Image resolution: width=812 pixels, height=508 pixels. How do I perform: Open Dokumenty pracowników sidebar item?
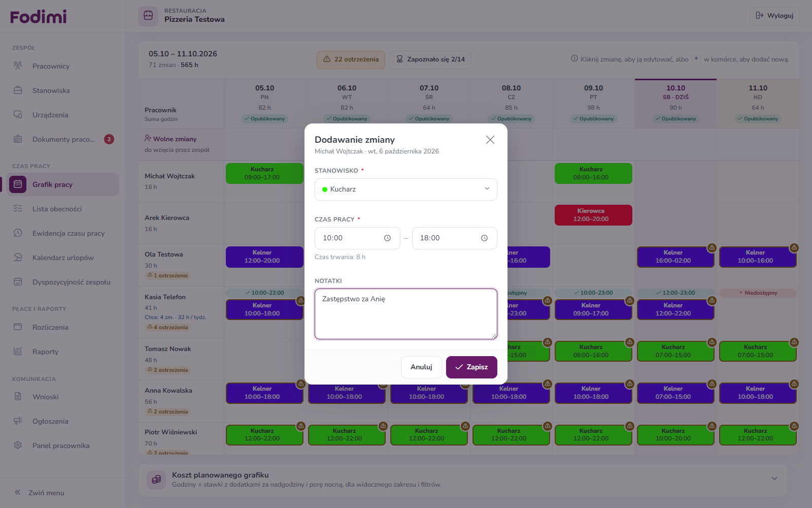tap(62, 139)
